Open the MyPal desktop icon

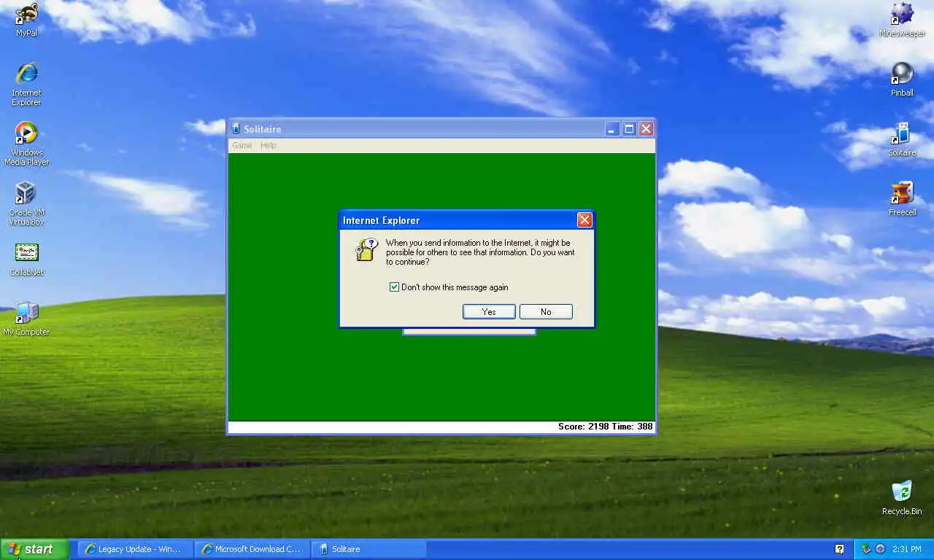coord(27,20)
